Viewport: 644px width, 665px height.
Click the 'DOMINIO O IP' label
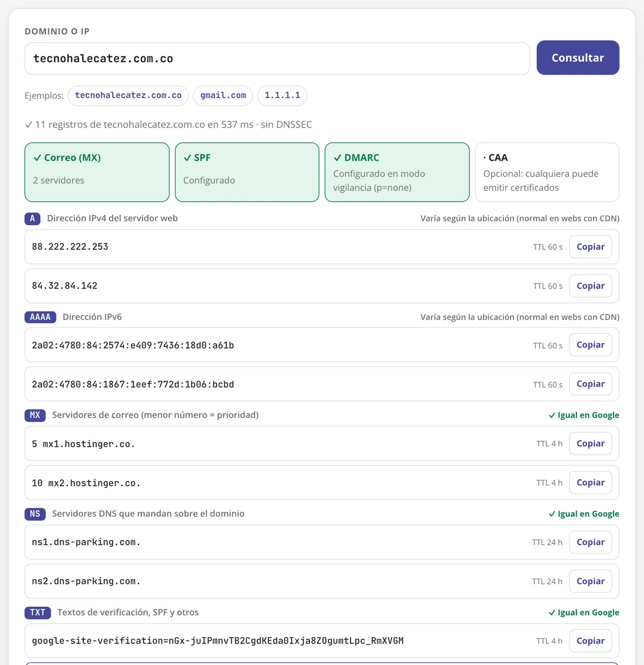pyautogui.click(x=57, y=31)
